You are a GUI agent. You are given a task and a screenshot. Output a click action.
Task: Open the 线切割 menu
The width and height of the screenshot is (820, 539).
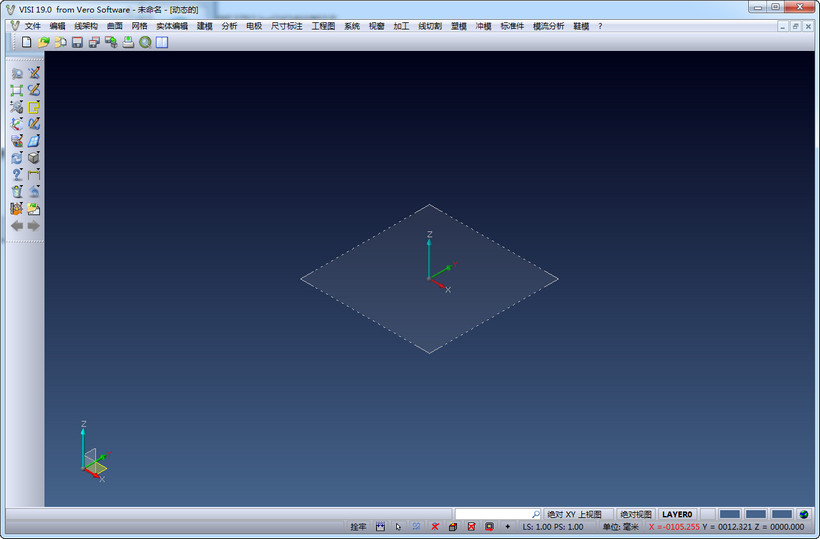(430, 26)
